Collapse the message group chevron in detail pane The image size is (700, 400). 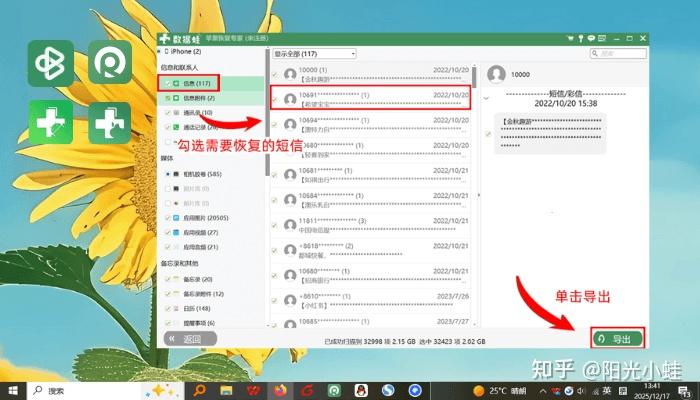coord(487,98)
